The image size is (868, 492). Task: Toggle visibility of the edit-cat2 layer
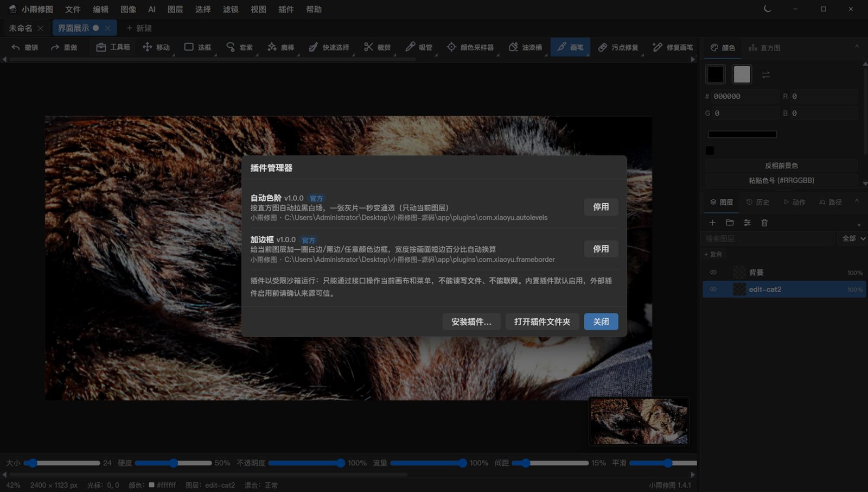point(713,289)
